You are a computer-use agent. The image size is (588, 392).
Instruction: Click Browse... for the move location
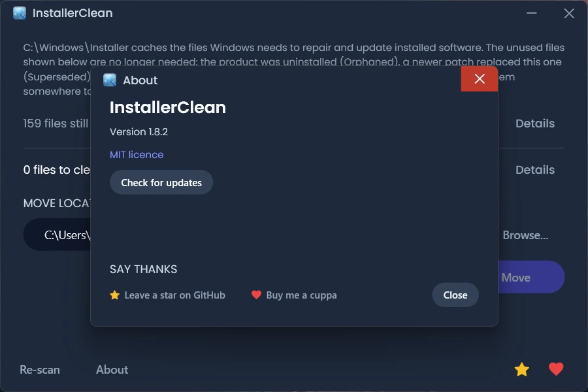click(525, 235)
